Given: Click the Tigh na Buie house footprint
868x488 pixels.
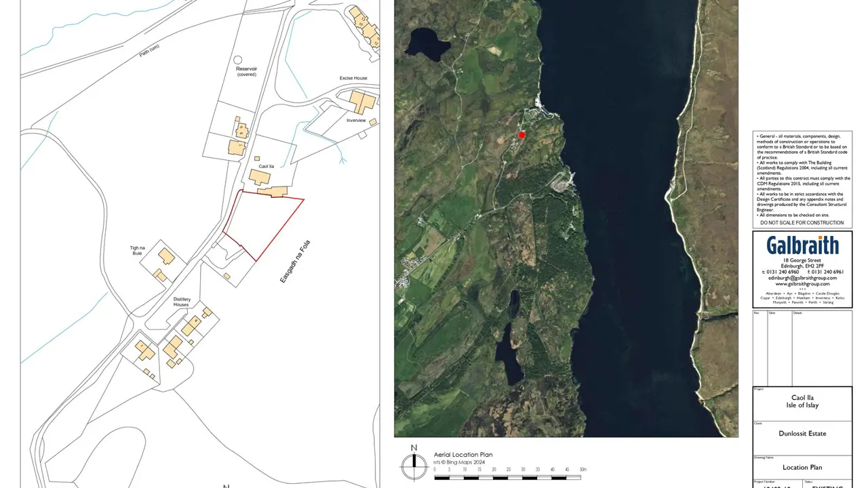Looking at the screenshot, I should (x=166, y=256).
